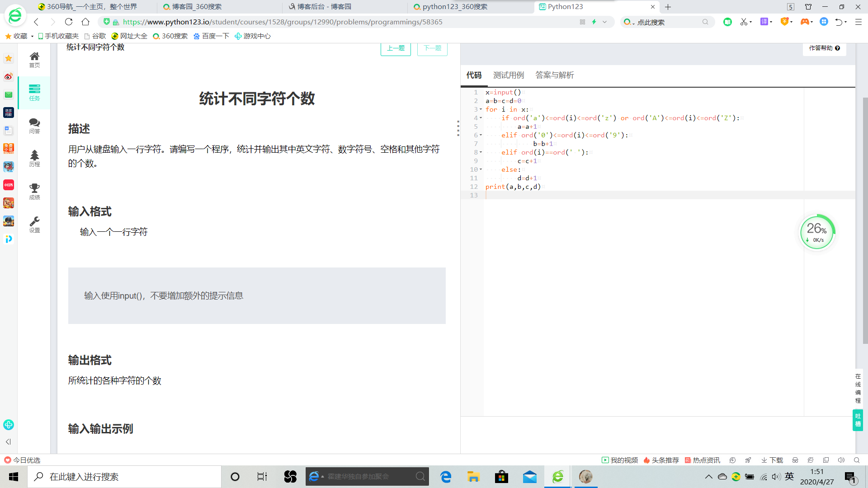
Task: Switch to the 测试用例 tab
Action: 508,75
